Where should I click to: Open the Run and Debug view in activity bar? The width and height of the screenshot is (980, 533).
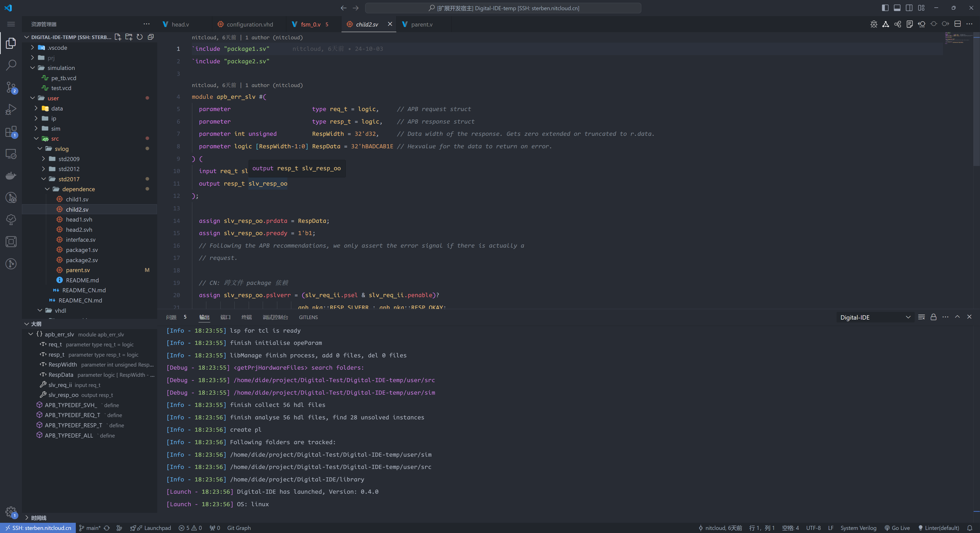pyautogui.click(x=11, y=109)
